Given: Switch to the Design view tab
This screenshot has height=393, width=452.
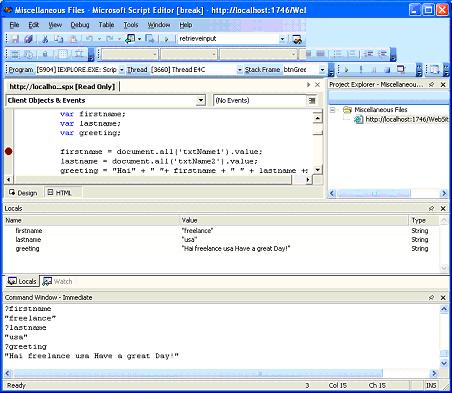Looking at the screenshot, I should pos(23,193).
